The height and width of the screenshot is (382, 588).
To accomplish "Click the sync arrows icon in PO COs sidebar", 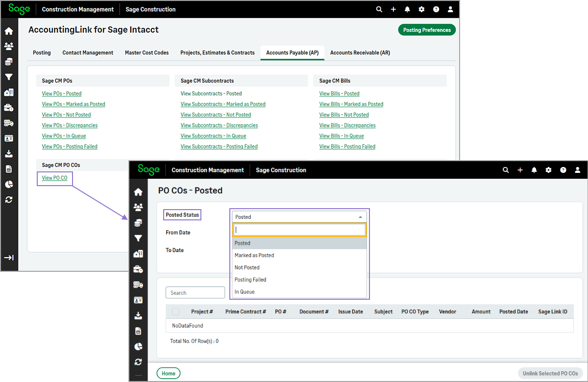I will 138,362.
